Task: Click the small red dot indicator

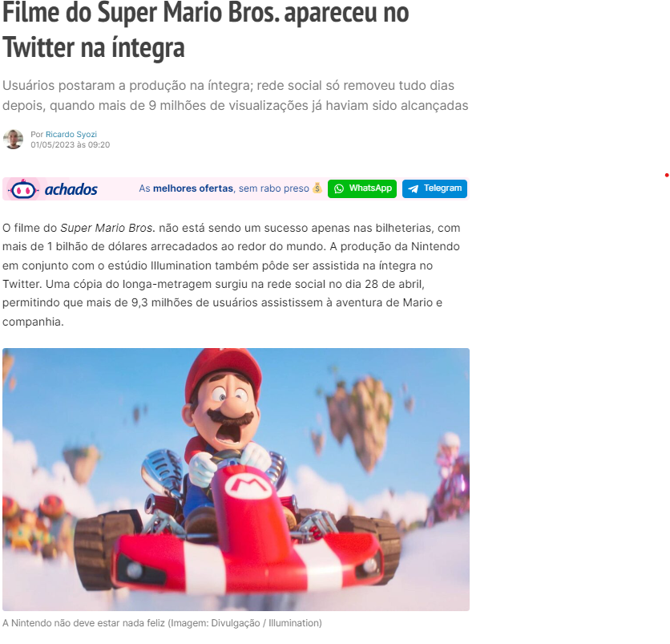Action: tap(667, 176)
